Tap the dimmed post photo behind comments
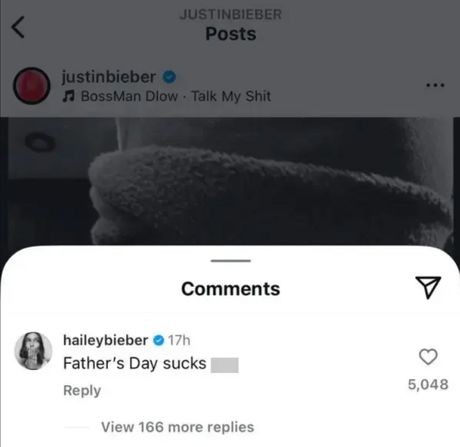 click(230, 182)
